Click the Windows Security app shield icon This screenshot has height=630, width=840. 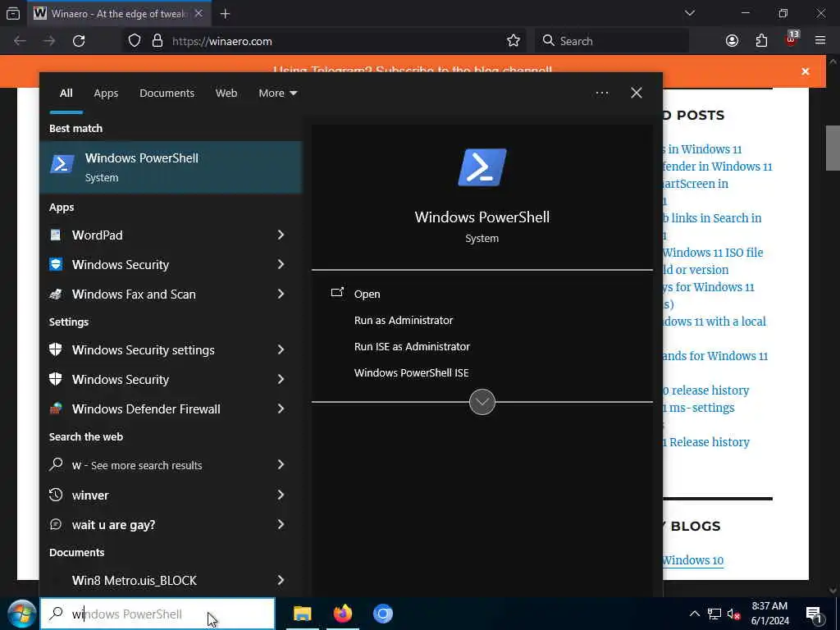56,264
